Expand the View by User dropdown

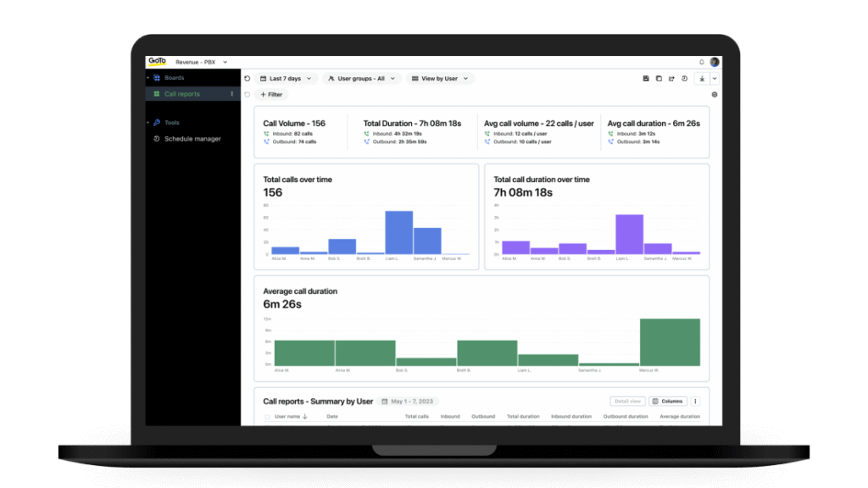pos(439,79)
